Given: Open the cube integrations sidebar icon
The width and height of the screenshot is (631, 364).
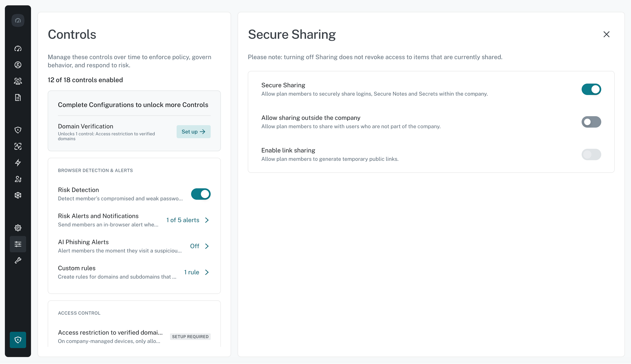Looking at the screenshot, I should pos(18,195).
